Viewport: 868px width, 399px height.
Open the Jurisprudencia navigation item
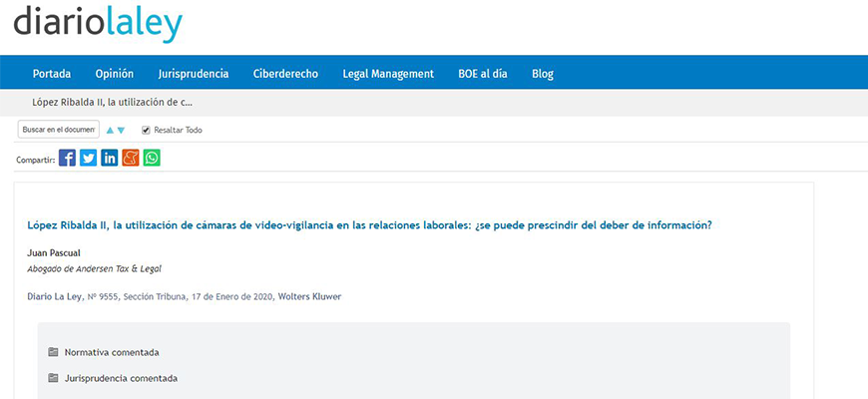click(x=193, y=74)
